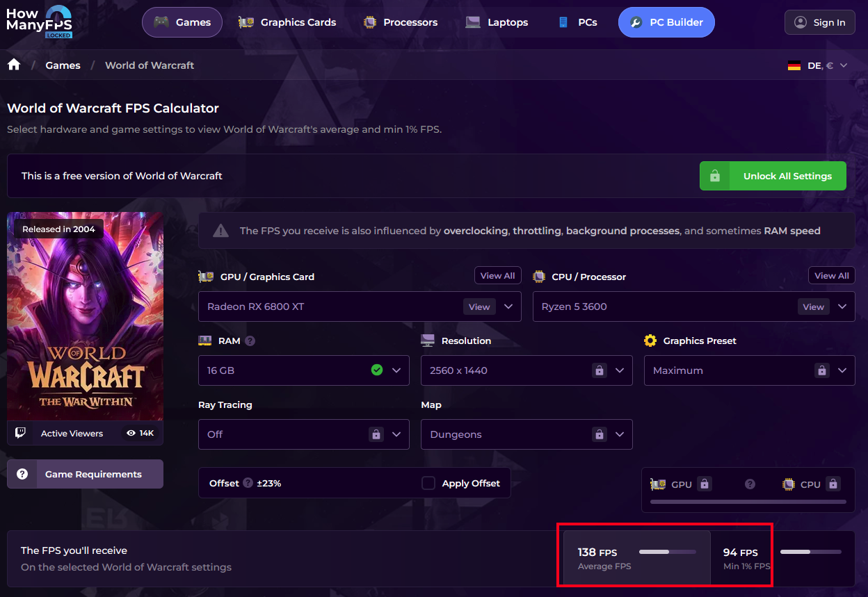
Task: Click the ±23% offset value
Action: tap(269, 483)
